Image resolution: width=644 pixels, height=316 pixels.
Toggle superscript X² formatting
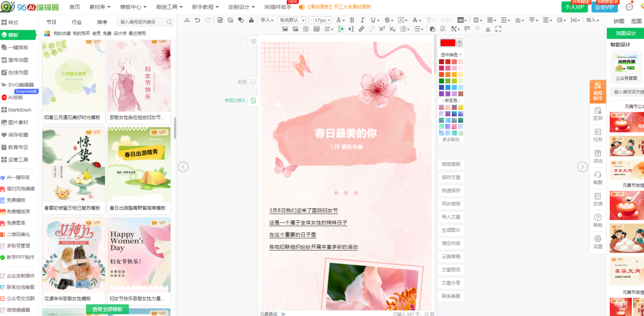[382, 29]
